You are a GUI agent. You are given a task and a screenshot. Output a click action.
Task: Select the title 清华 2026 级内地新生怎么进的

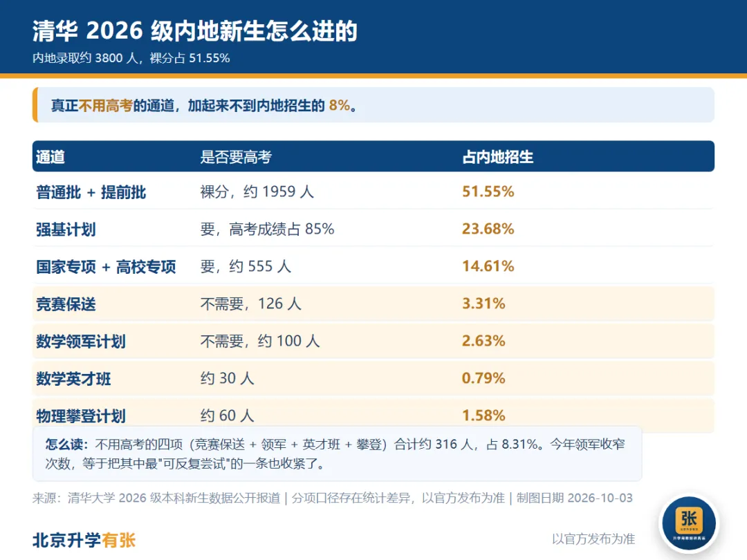point(195,30)
